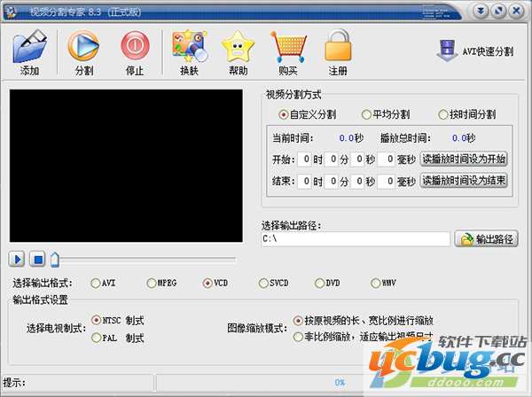Select 按时间分割 split by time

coord(467,114)
